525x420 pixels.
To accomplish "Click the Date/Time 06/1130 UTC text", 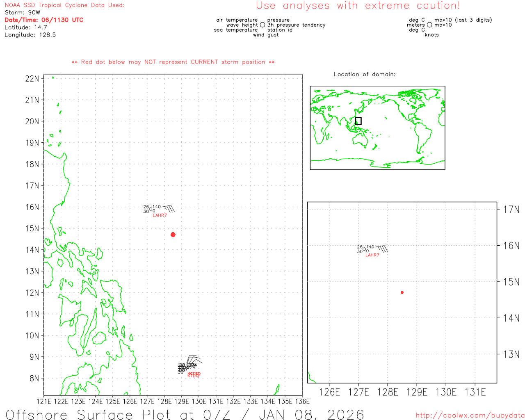I will 44,20.
